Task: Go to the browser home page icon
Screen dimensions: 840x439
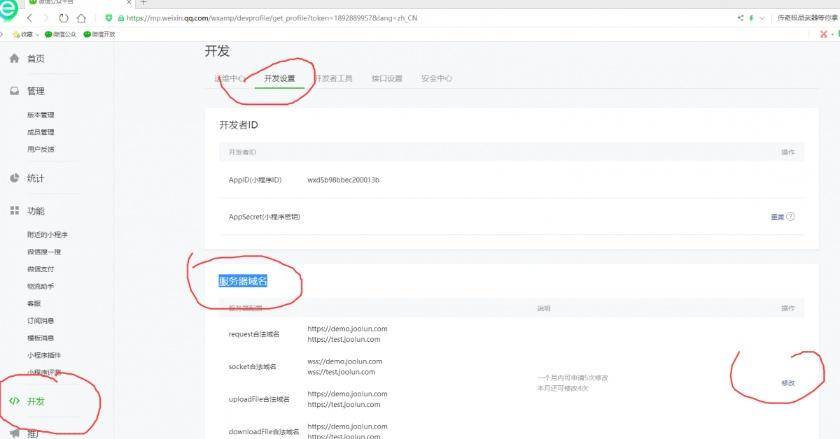Action: point(81,18)
